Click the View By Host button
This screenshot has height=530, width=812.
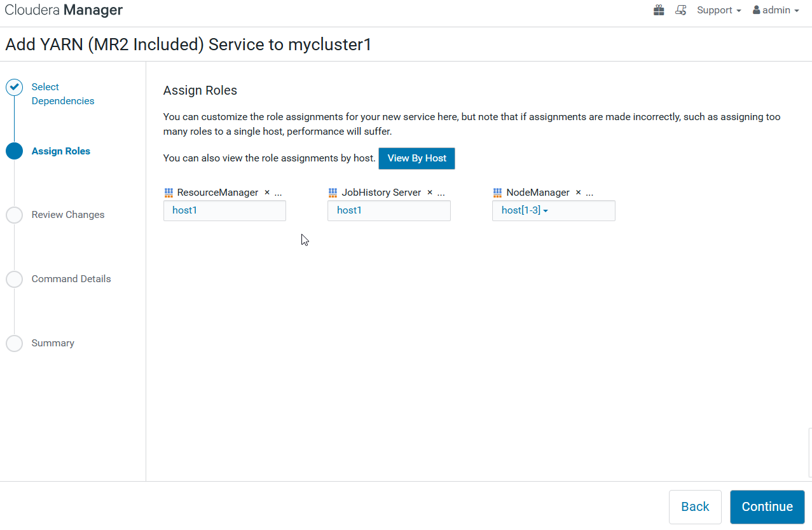tap(416, 158)
